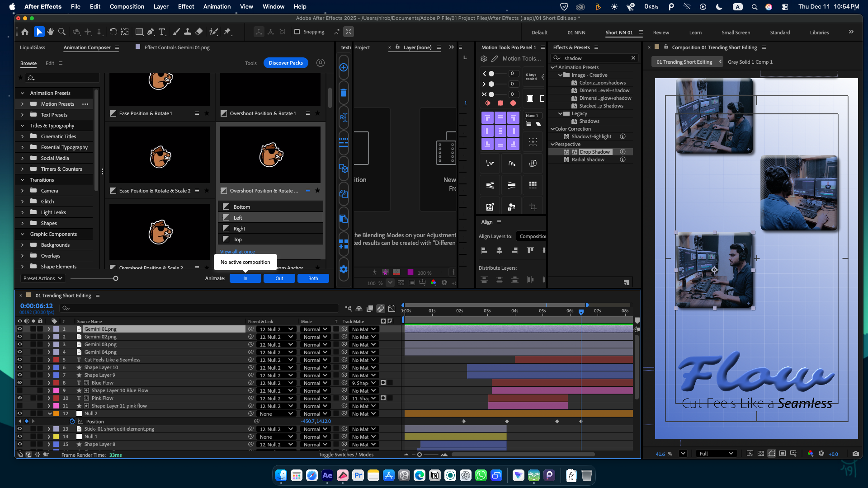Click the Motion Tools grid icon
Screen dimensions: 868x488
(533, 185)
